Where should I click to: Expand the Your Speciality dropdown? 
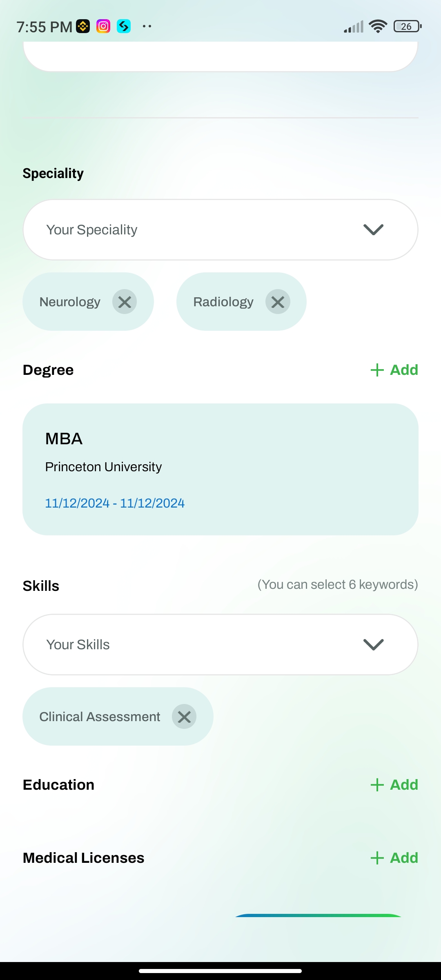[204, 229]
